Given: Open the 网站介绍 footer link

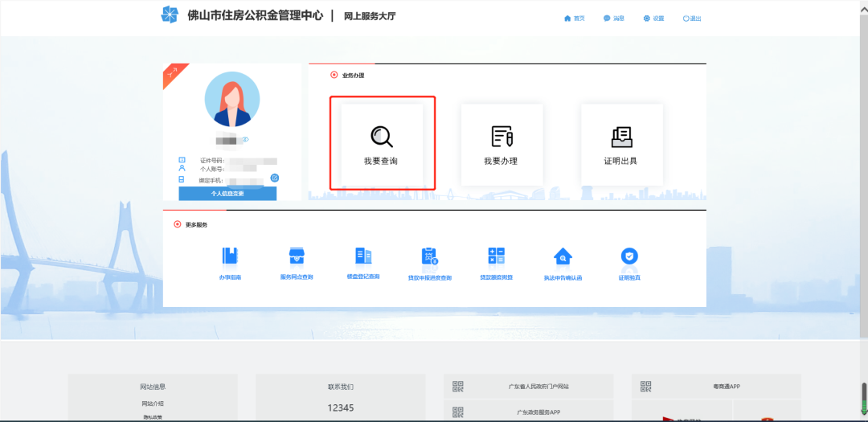Looking at the screenshot, I should coord(153,404).
